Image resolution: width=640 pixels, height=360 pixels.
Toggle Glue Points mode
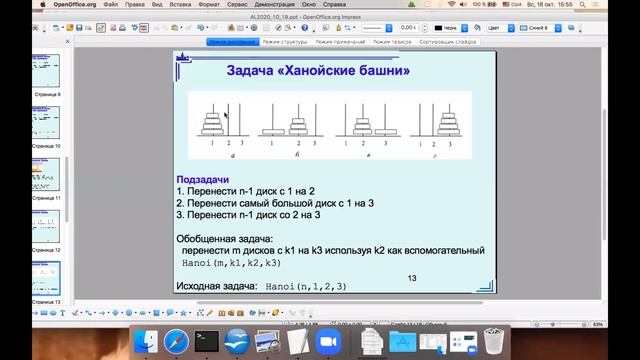[x=209, y=313]
